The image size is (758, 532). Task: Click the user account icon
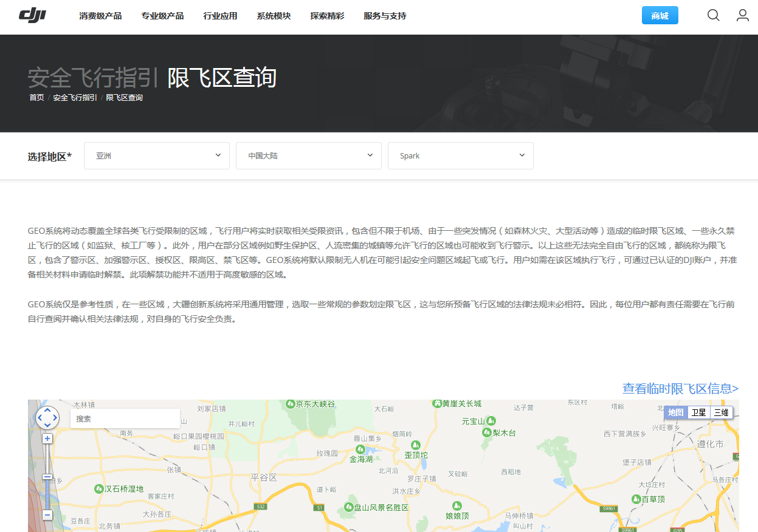pyautogui.click(x=742, y=15)
